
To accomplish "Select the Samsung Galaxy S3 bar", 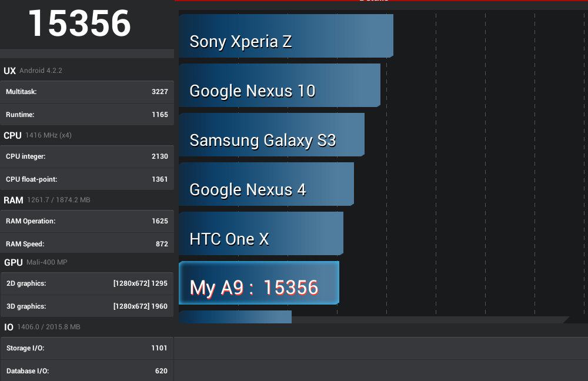I will 272,135.
